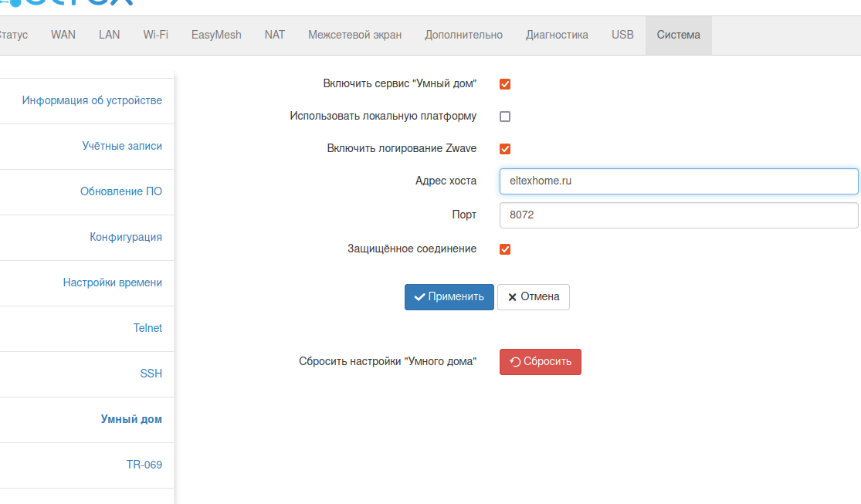Open the EasyMesh tab
The image size is (861, 504).
216,35
